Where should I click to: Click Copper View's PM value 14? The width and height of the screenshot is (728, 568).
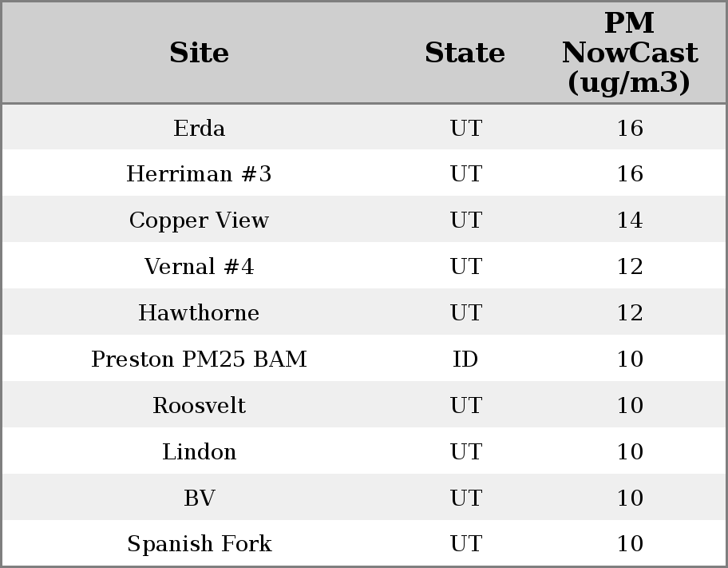[629, 220]
